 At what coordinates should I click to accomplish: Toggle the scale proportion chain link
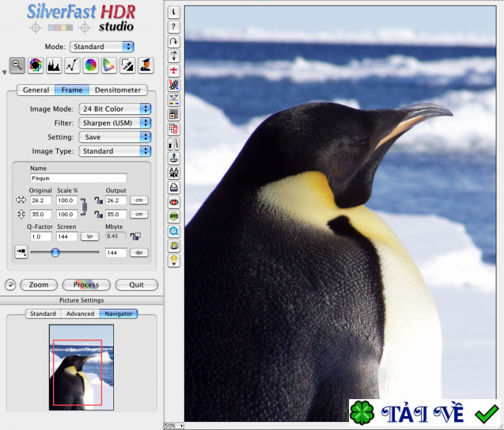pos(82,207)
